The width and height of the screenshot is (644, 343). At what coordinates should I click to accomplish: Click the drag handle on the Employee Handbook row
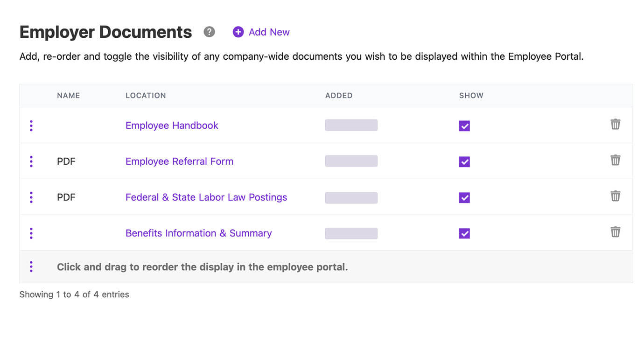click(31, 125)
